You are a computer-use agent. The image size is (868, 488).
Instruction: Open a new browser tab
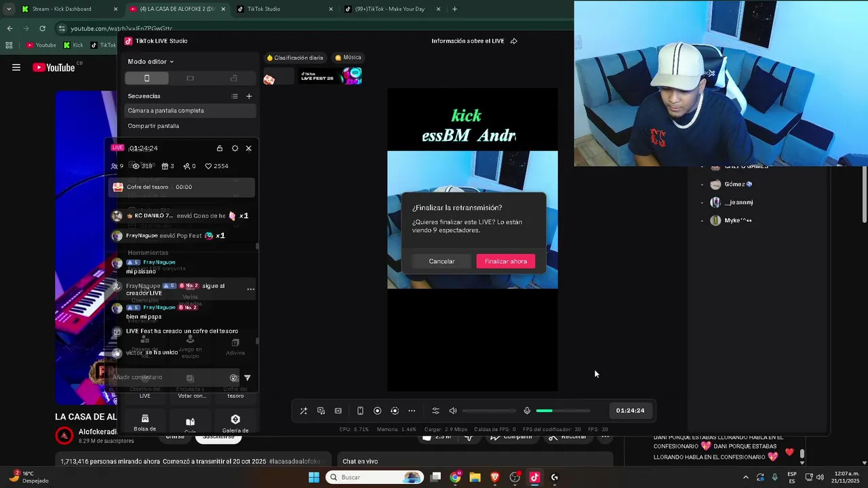pos(454,9)
